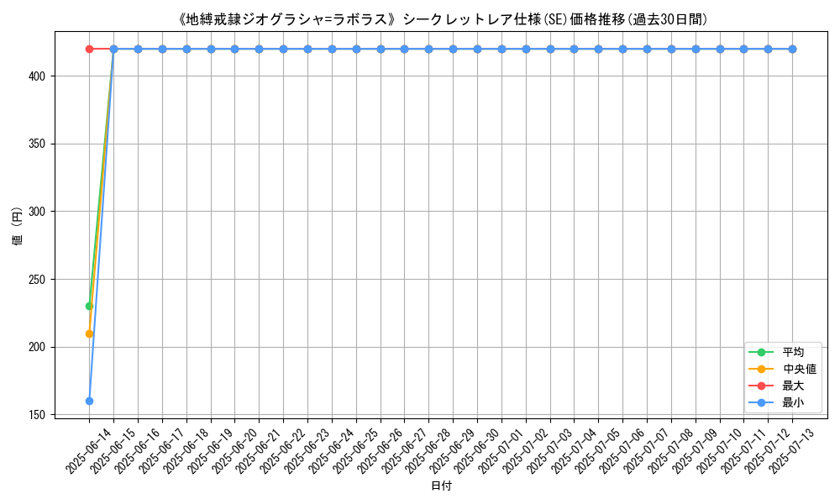This screenshot has height=504, width=840.
Task: Click the blue 最小 data point near 160
Action: (90, 402)
